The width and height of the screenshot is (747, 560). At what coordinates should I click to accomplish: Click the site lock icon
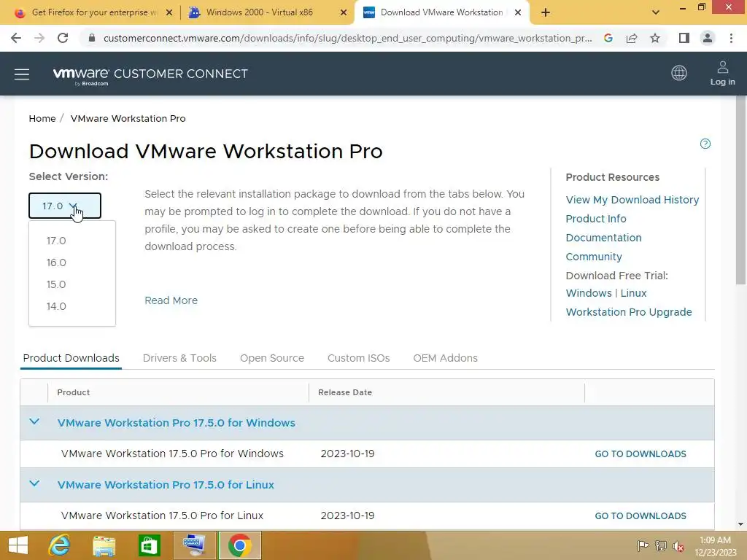coord(92,38)
